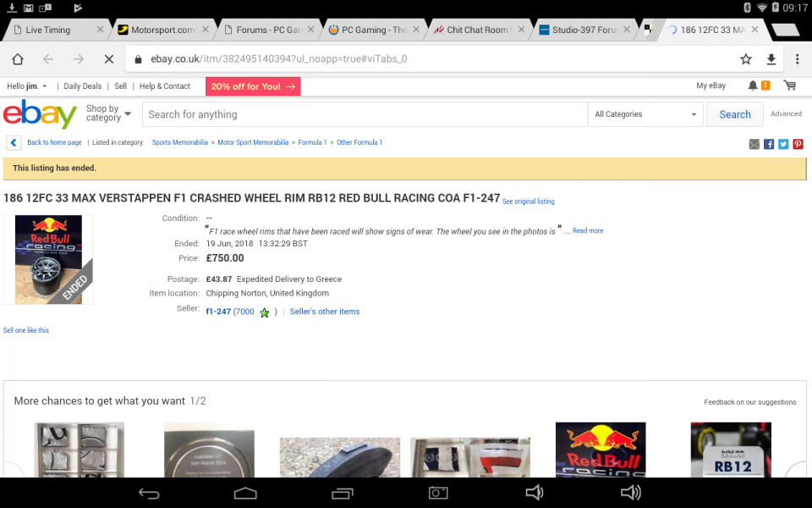Viewport: 812px width, 508px height.
Task: Open the All Categories dropdown
Action: click(645, 114)
